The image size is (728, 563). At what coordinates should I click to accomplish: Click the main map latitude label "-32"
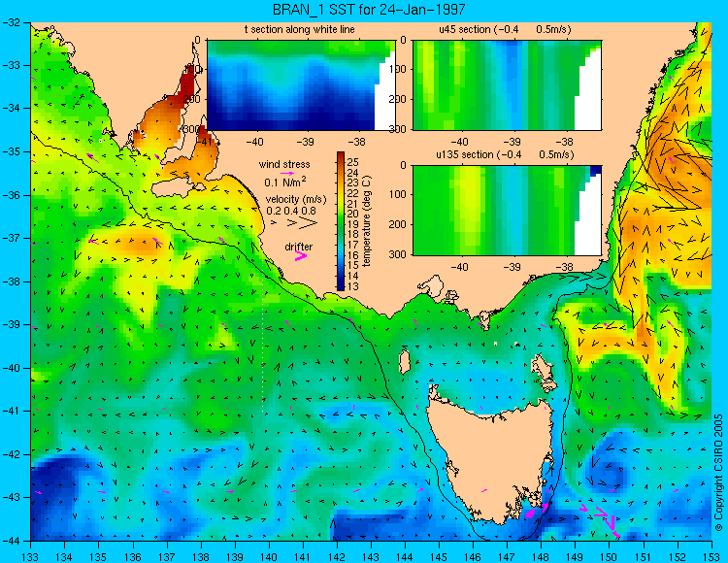[x=12, y=22]
